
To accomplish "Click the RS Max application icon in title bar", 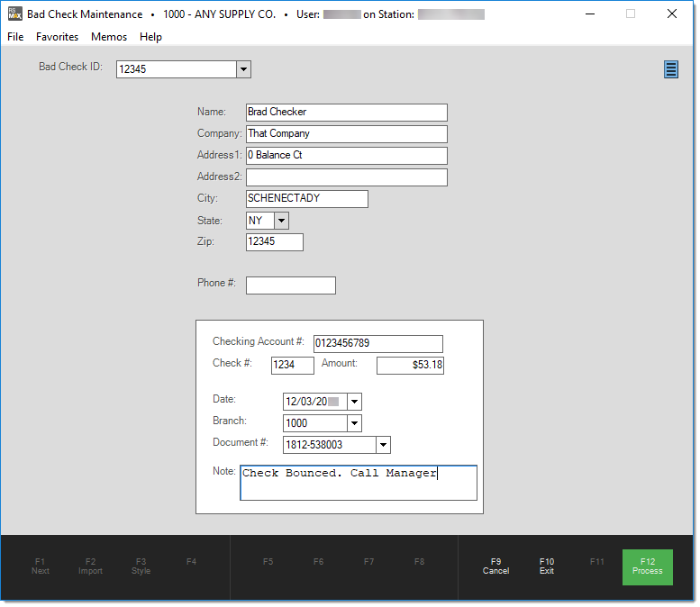I will [x=14, y=14].
